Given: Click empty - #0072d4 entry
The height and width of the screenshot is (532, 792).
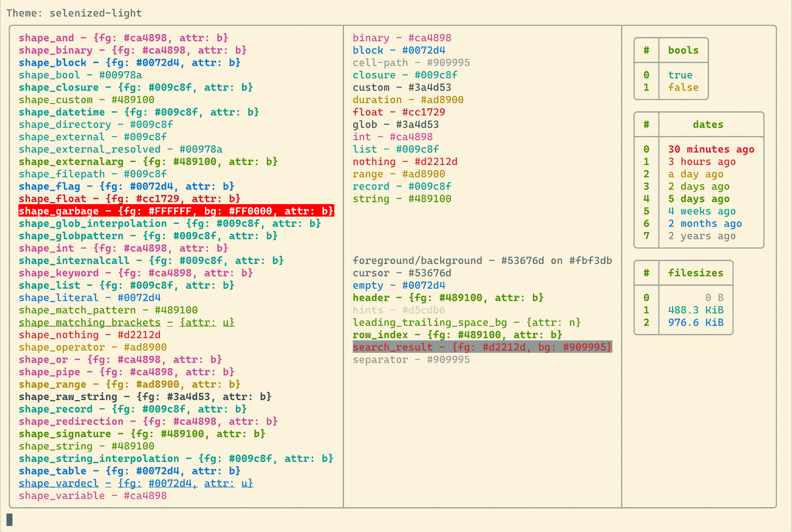Looking at the screenshot, I should pyautogui.click(x=399, y=286).
